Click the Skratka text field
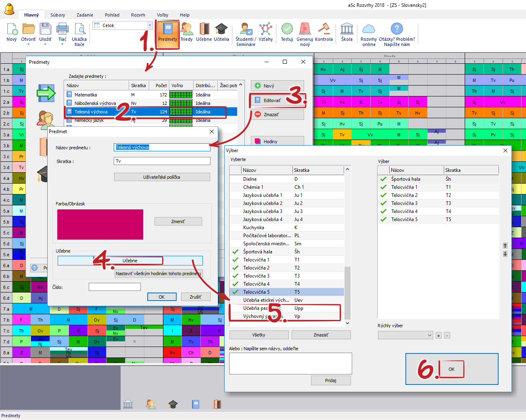Screen dimensions: 526x420 click(x=162, y=161)
